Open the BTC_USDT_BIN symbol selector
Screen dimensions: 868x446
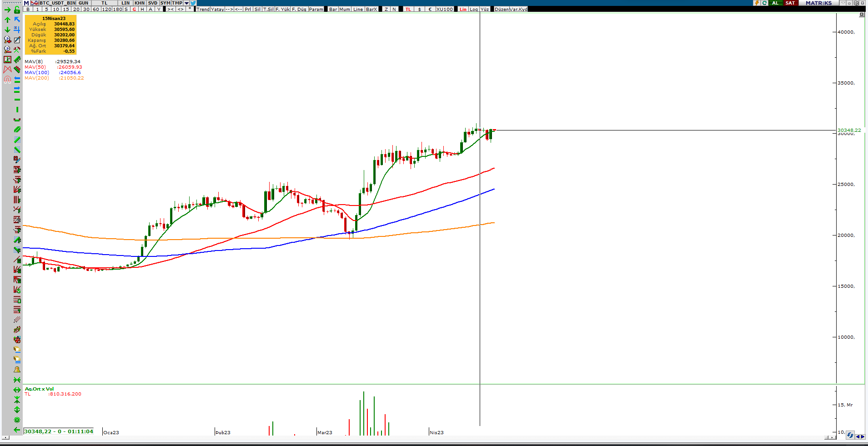pos(57,3)
